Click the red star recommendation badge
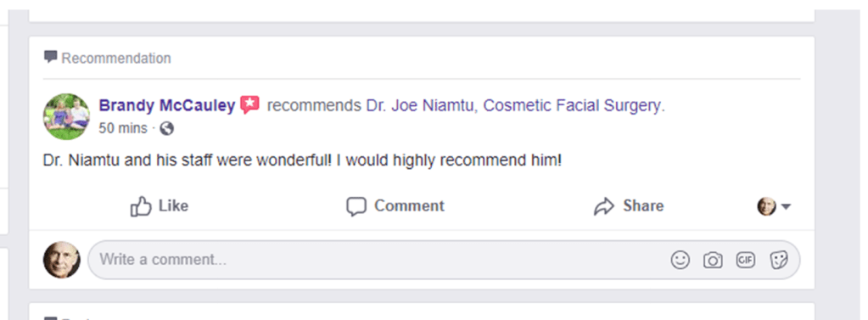Image resolution: width=868 pixels, height=320 pixels. click(249, 104)
